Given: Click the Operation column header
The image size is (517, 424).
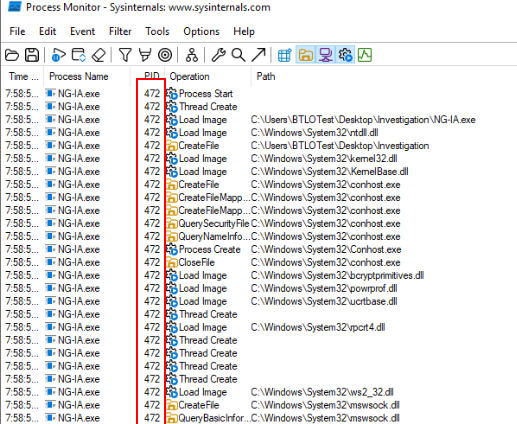Looking at the screenshot, I should click(x=189, y=76).
